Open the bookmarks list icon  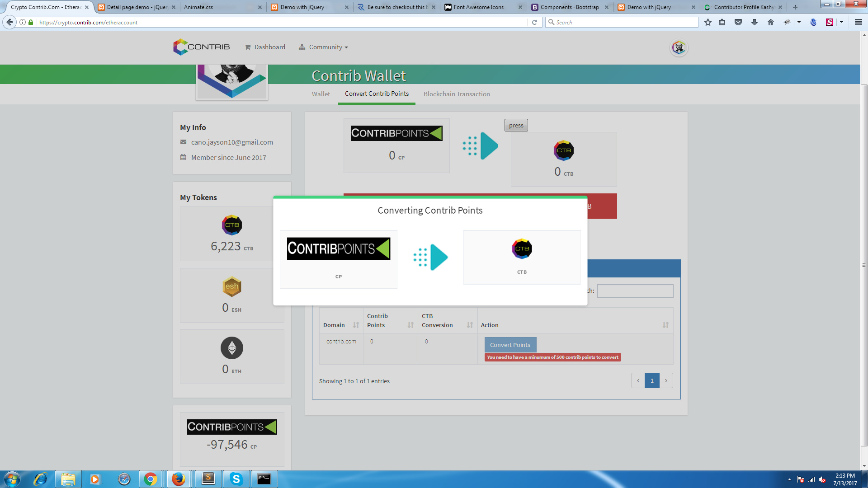coord(722,22)
